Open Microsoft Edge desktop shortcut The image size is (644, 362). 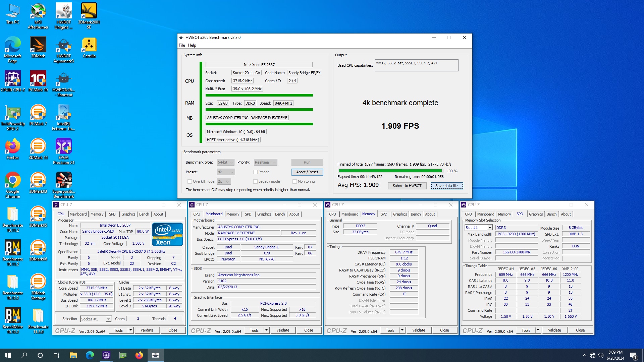(x=12, y=50)
